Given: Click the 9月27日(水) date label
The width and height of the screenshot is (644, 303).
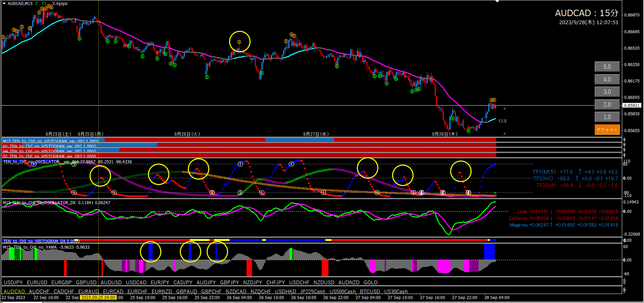Looking at the screenshot, I should [316, 134].
